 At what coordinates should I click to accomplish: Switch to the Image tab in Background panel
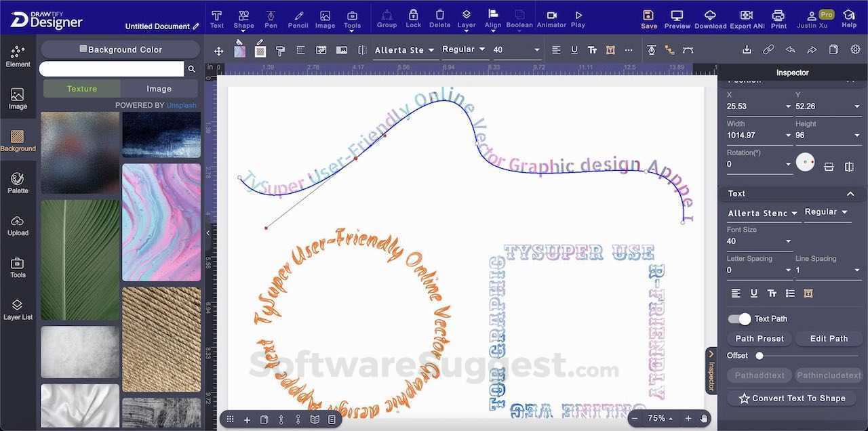pos(159,88)
